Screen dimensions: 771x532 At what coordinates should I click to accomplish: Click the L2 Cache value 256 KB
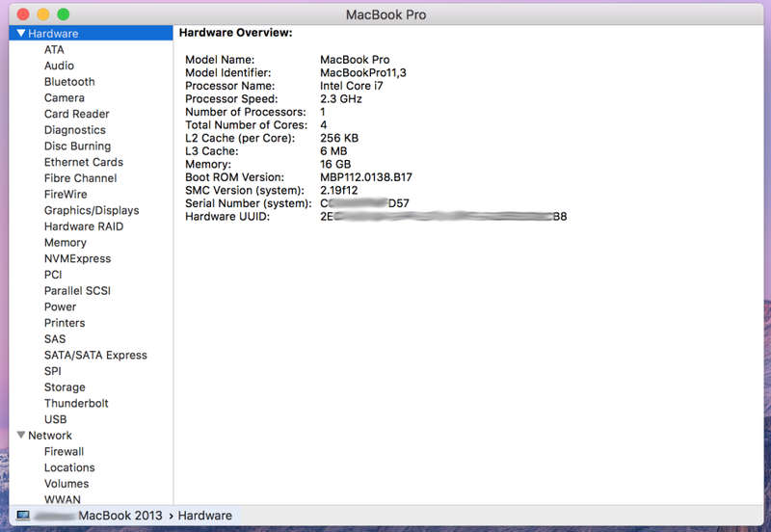[339, 138]
